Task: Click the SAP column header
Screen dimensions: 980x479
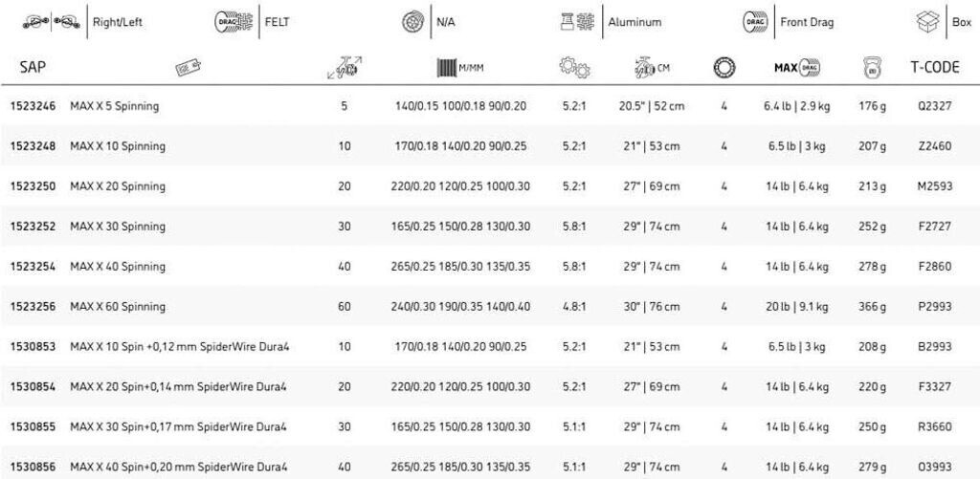Action: (x=33, y=68)
